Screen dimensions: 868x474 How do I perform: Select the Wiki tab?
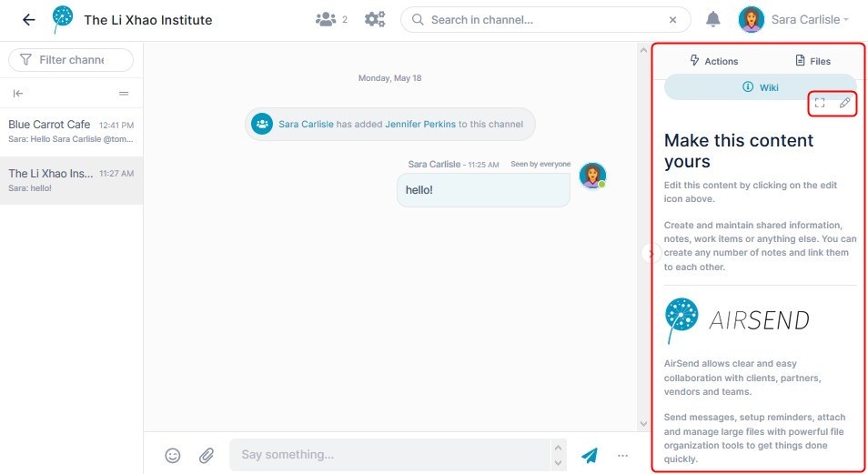(761, 87)
